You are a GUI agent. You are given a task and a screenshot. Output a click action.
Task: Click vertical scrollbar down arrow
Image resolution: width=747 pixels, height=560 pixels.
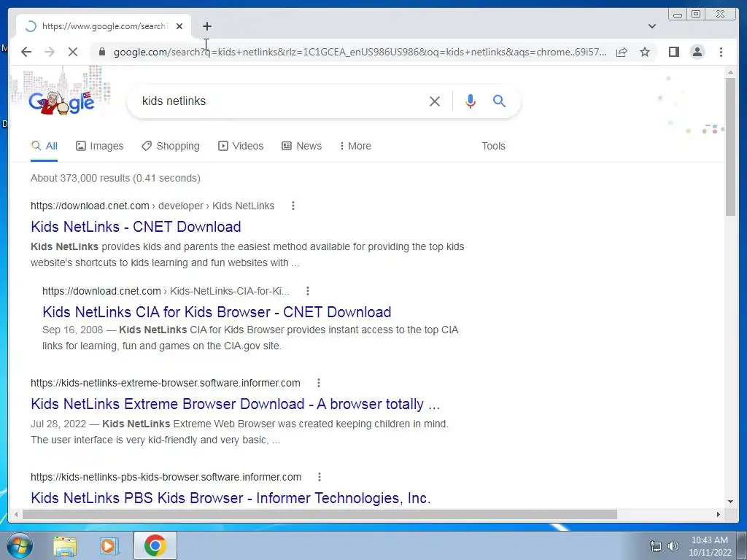(730, 502)
